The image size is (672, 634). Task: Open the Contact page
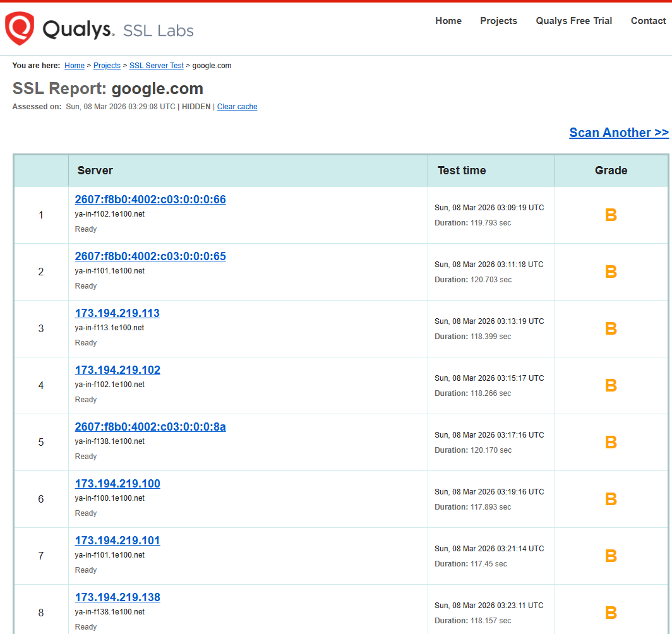[648, 21]
